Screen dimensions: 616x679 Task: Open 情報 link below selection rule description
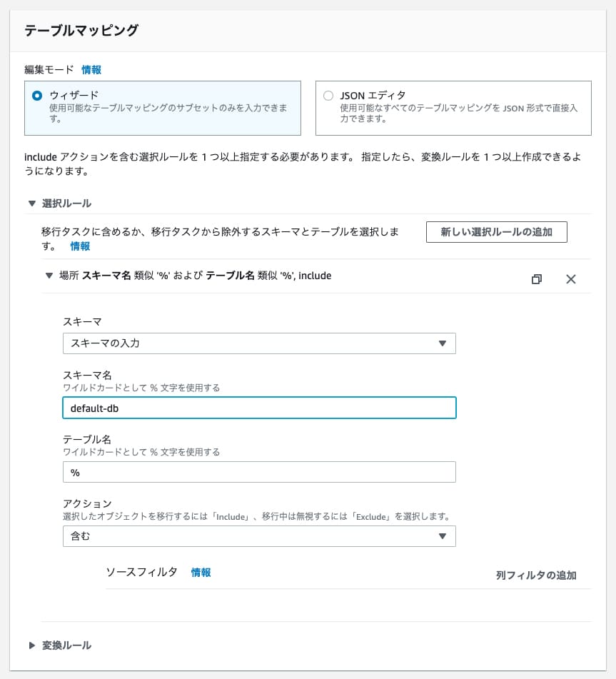pos(80,246)
